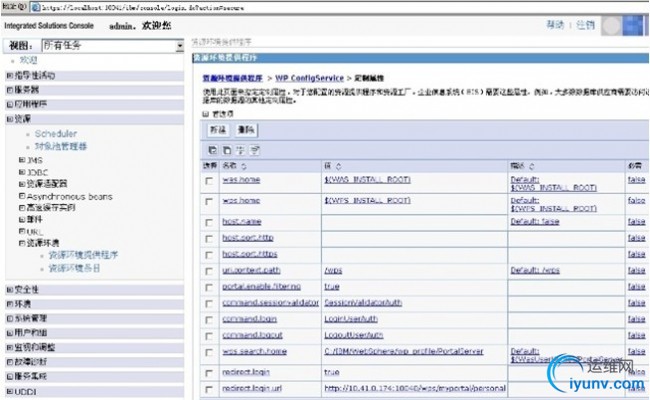Open the wps.home property link
Image resolution: width=650 pixels, height=400 pixels.
pyautogui.click(x=241, y=200)
